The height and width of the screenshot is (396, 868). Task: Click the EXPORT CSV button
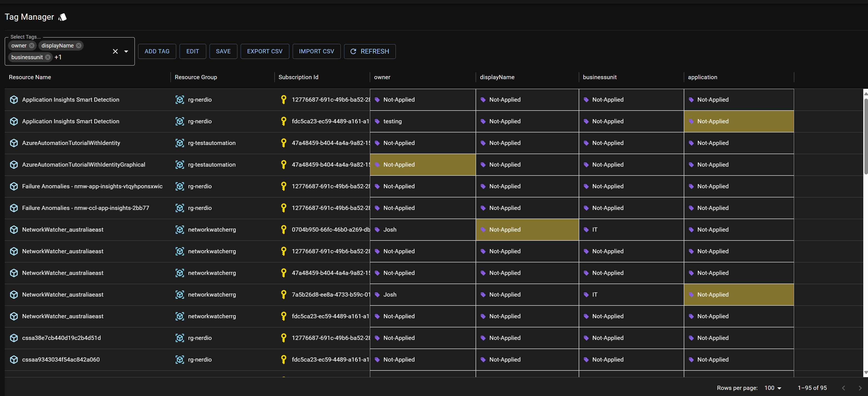click(265, 51)
